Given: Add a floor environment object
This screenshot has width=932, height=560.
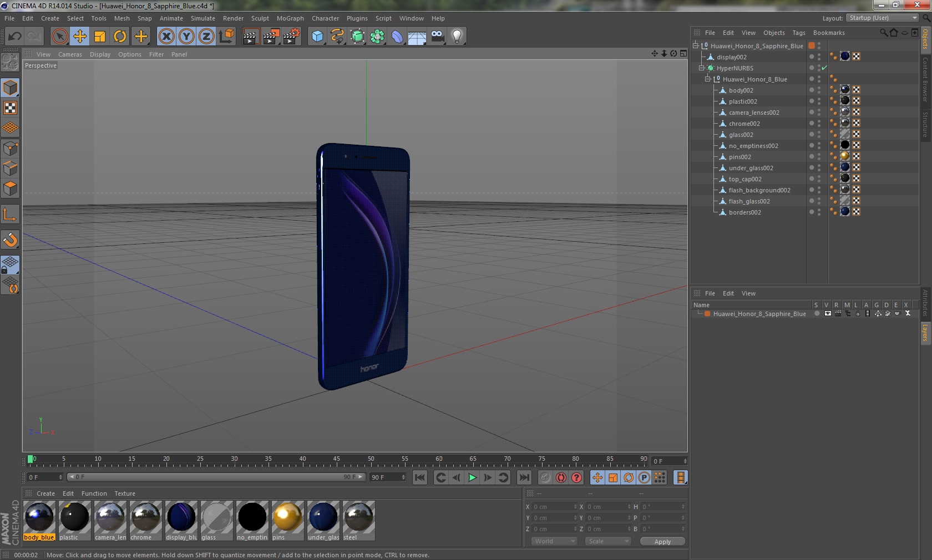Looking at the screenshot, I should click(417, 37).
